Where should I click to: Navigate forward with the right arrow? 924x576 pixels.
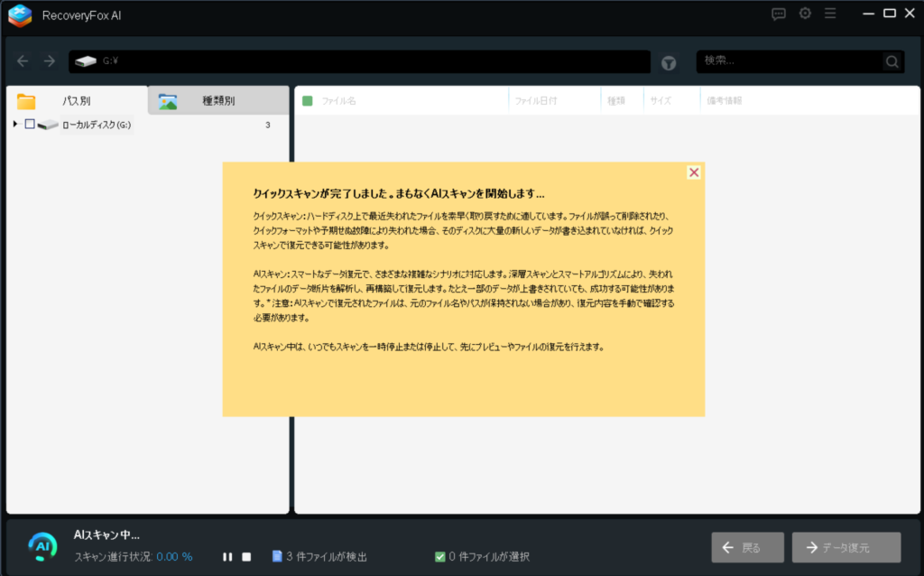pos(50,61)
